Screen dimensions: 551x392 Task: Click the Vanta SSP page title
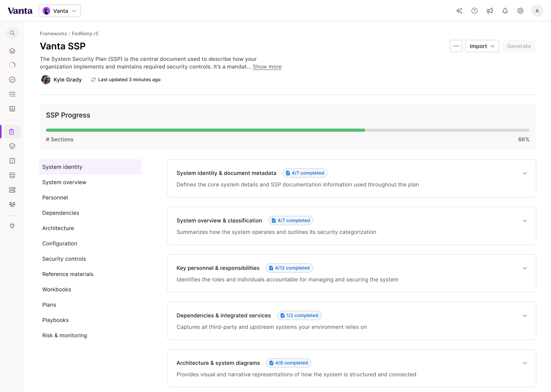63,46
